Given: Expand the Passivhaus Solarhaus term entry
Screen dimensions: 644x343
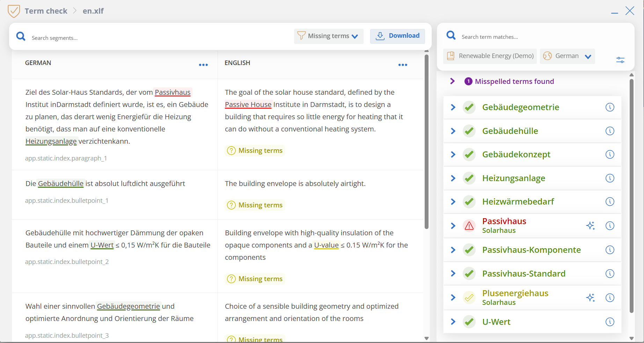Looking at the screenshot, I should (453, 226).
